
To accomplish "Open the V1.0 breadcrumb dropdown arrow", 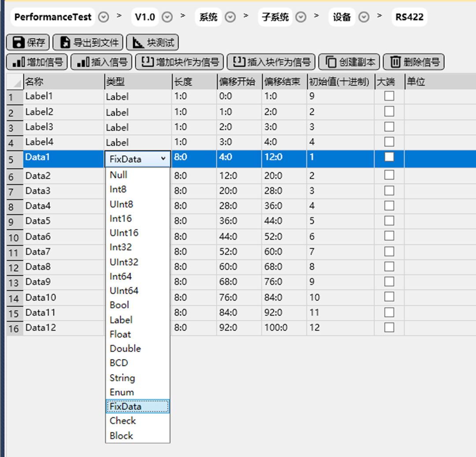I will 167,17.
